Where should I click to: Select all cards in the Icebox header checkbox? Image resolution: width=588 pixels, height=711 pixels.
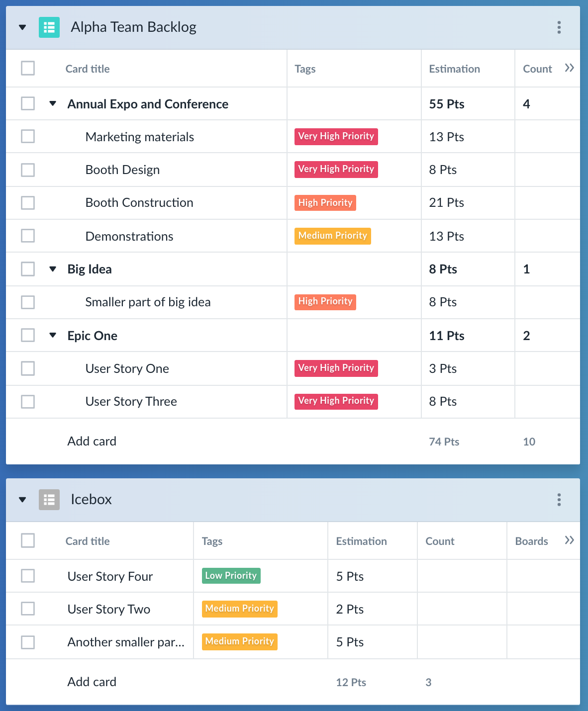[x=27, y=540]
